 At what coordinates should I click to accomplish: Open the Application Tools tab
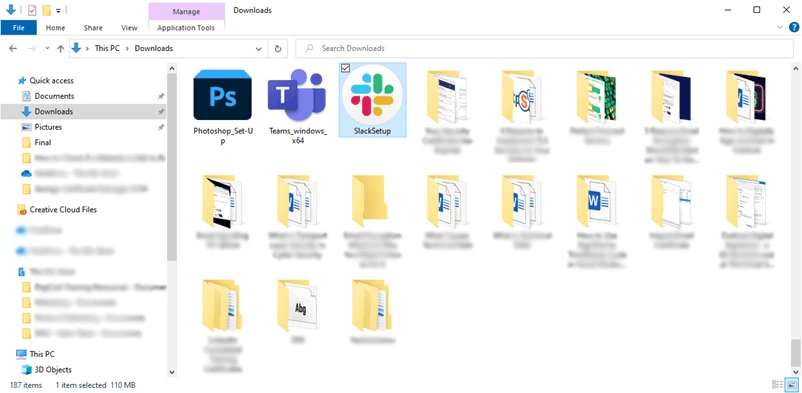tap(186, 28)
